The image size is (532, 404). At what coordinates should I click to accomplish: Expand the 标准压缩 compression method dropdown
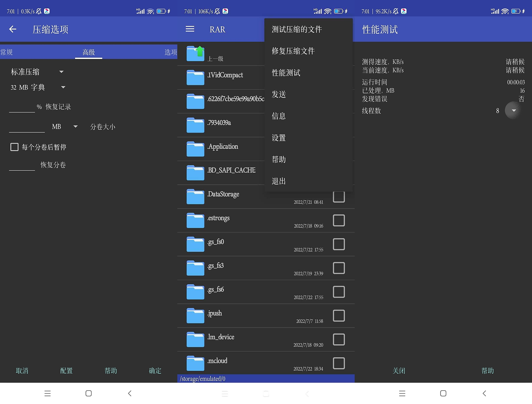[x=61, y=72]
